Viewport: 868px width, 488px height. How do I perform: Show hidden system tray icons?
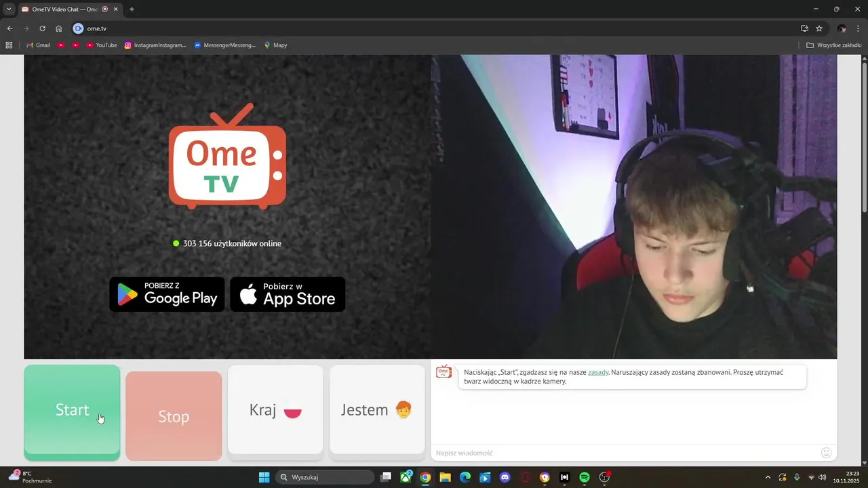point(768,477)
